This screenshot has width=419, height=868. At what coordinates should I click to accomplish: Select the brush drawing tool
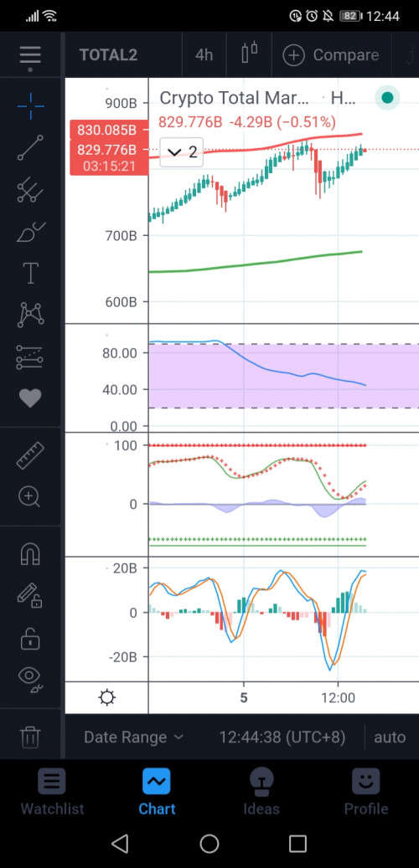(x=30, y=231)
